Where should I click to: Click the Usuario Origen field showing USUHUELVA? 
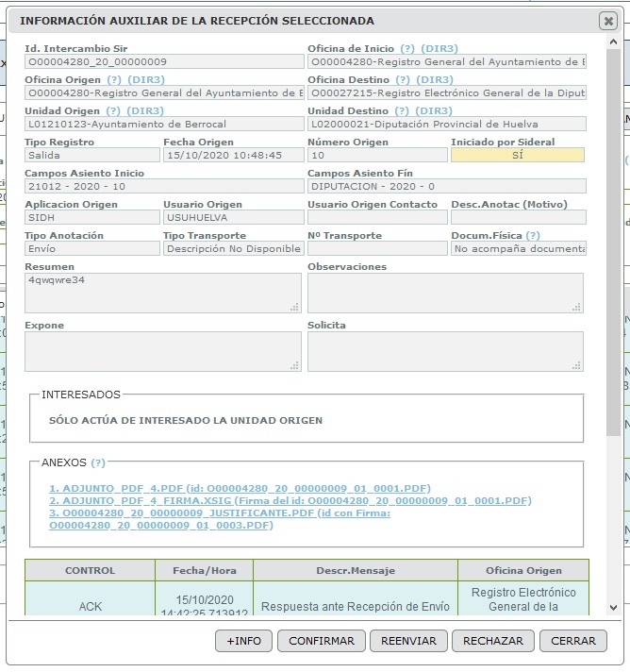(233, 218)
